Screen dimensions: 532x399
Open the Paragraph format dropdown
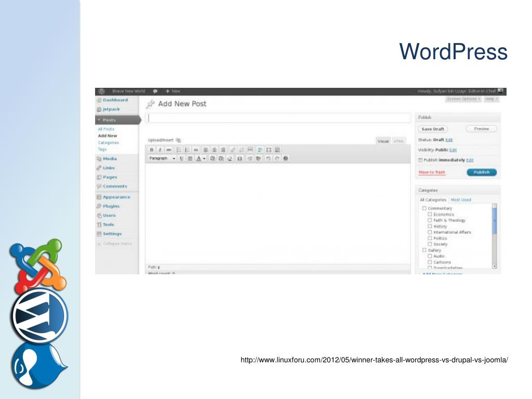162,158
